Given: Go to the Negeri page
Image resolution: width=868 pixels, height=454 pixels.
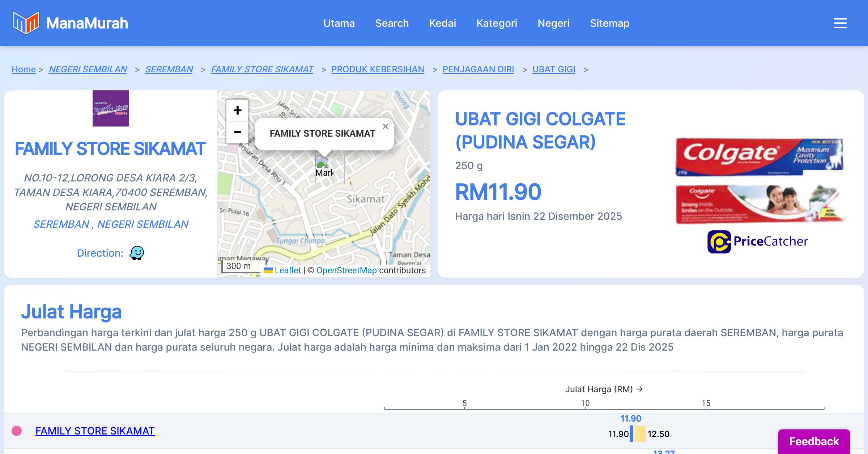Looking at the screenshot, I should (x=553, y=23).
